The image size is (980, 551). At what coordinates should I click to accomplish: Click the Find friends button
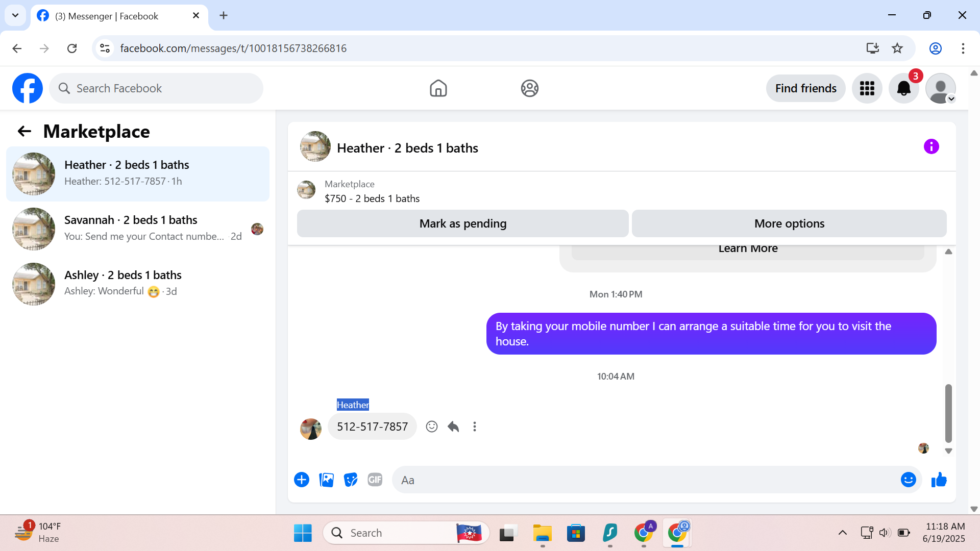[805, 88]
